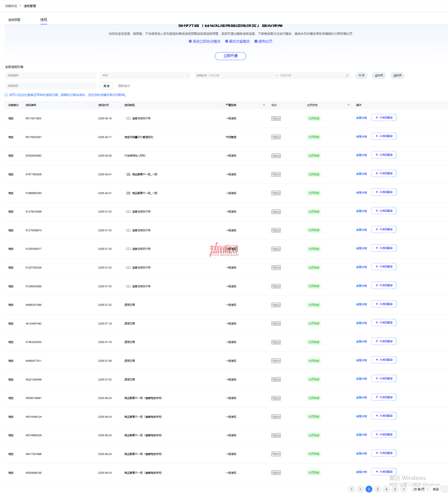This screenshot has height=499, width=448.
Task: Switch to the 违规预警 tab
Action: [x=14, y=20]
